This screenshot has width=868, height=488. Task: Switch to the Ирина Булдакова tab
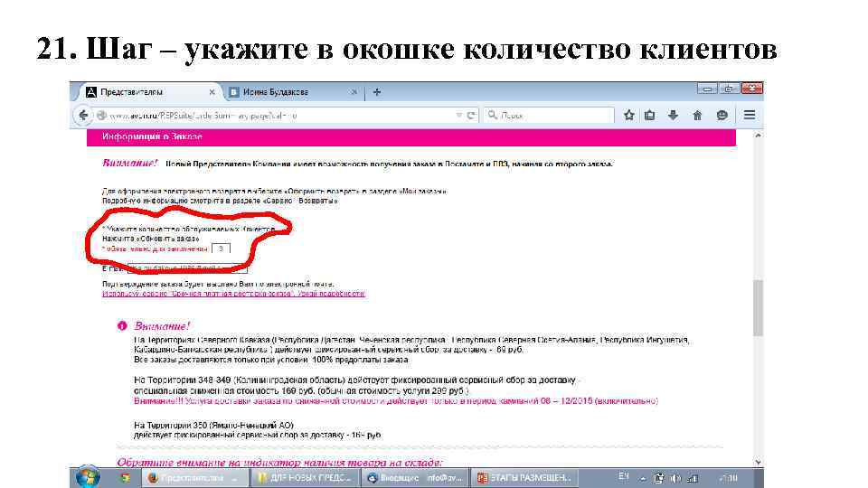point(293,92)
